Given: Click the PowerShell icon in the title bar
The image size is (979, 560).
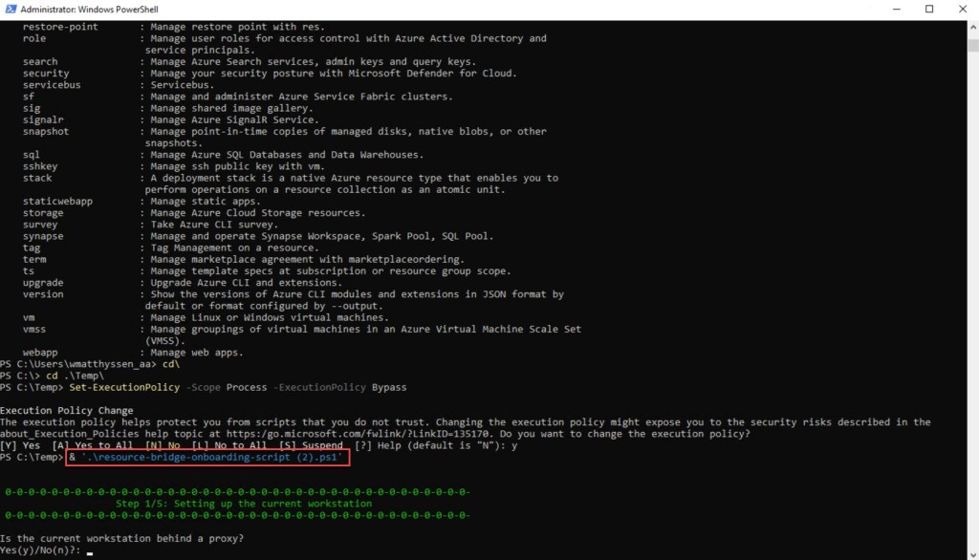Looking at the screenshot, I should coord(11,10).
